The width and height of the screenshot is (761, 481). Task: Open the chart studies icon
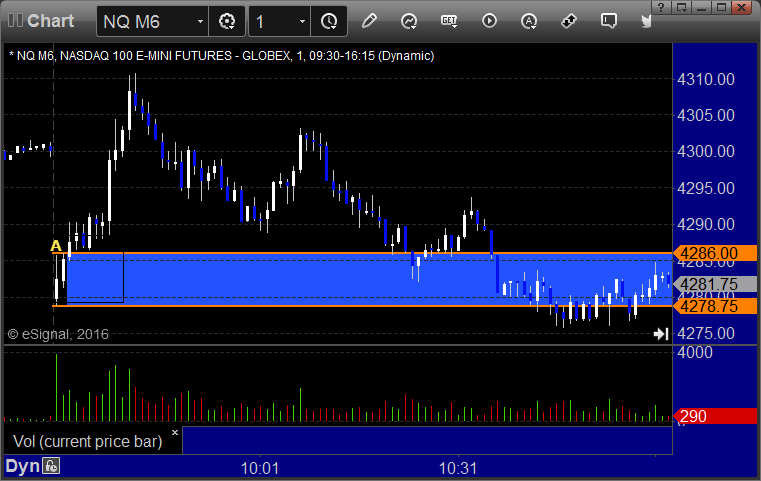tap(409, 21)
